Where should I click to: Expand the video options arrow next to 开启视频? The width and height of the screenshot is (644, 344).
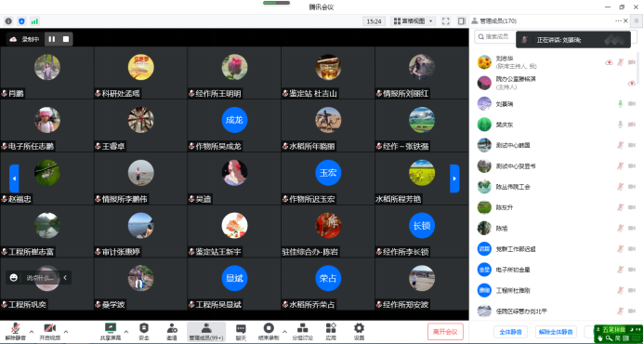click(x=66, y=331)
